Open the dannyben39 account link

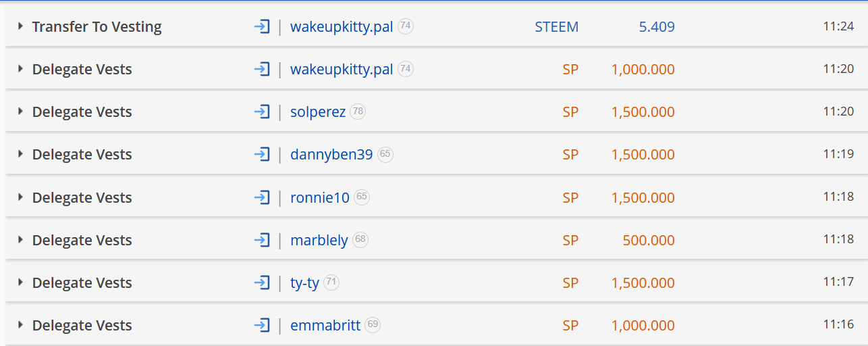331,155
